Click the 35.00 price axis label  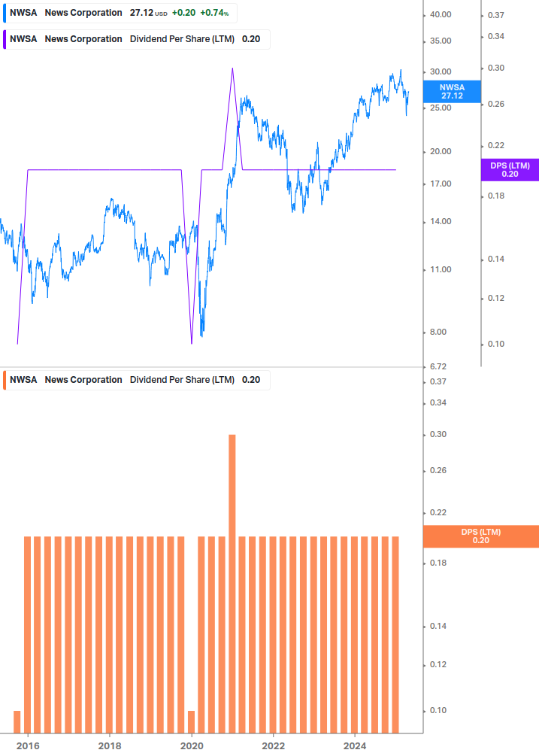(x=441, y=41)
